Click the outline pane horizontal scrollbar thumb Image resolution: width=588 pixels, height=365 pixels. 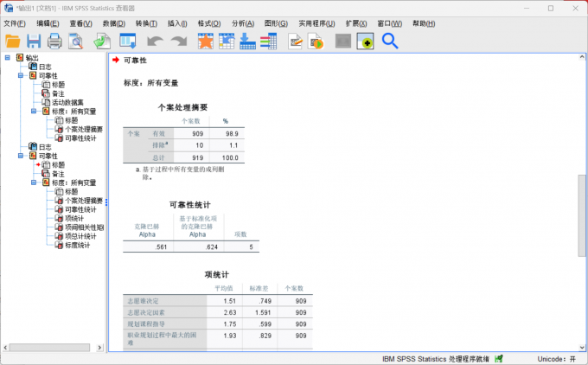[x=49, y=348]
